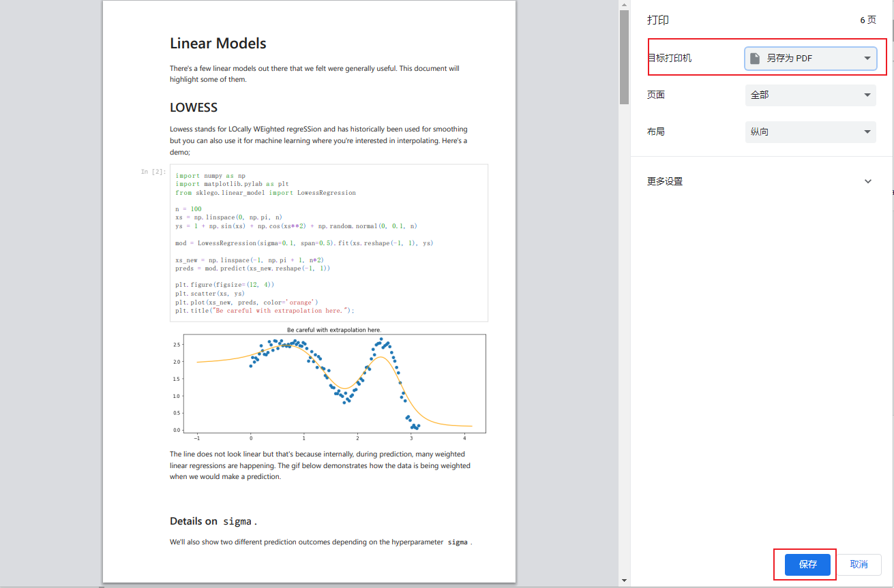This screenshot has width=894, height=588.
Task: Click the "Linear Models" heading in preview
Action: click(218, 44)
